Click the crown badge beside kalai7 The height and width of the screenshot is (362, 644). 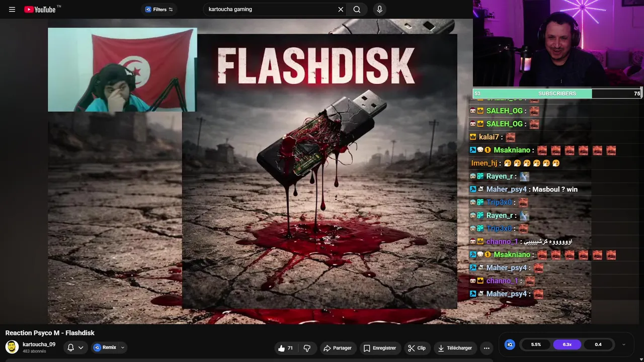tap(473, 137)
